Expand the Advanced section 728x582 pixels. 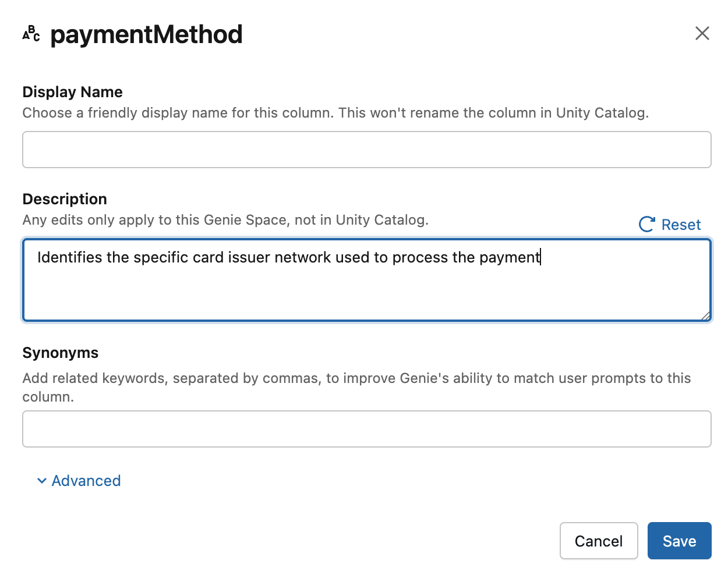click(86, 481)
